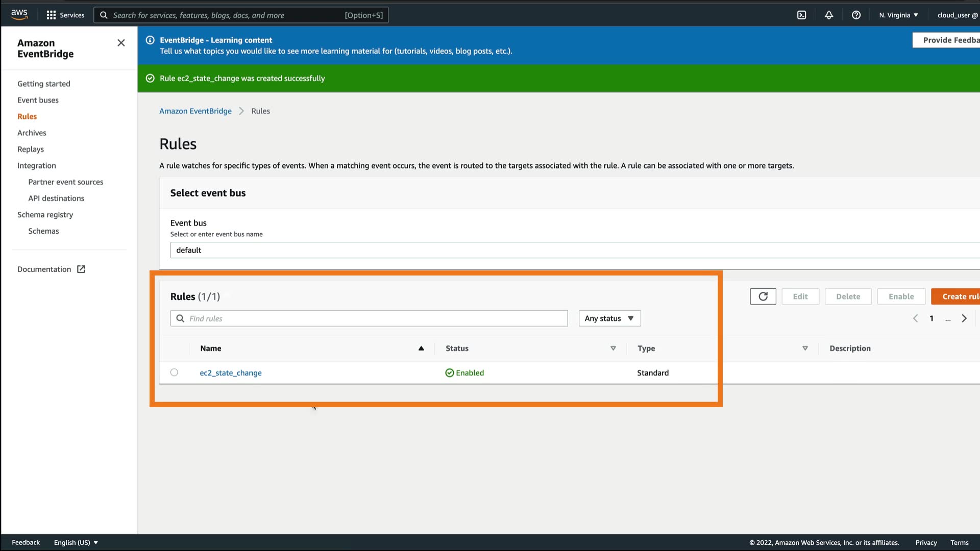The height and width of the screenshot is (551, 980).
Task: Open the help question mark icon
Action: tap(856, 15)
